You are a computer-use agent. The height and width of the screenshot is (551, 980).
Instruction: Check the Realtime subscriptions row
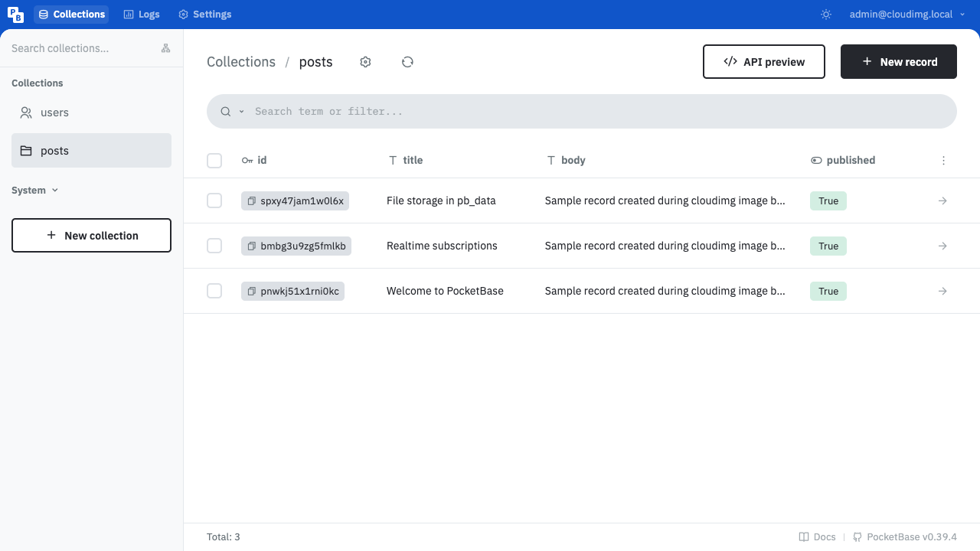[x=214, y=246]
